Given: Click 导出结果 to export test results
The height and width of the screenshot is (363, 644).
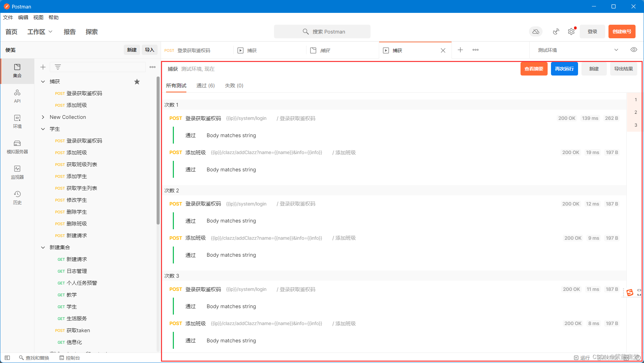Looking at the screenshot, I should click(x=623, y=69).
